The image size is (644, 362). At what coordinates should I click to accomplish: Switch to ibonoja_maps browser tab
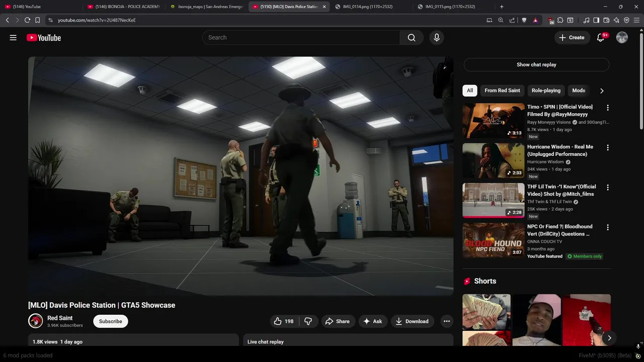206,7
